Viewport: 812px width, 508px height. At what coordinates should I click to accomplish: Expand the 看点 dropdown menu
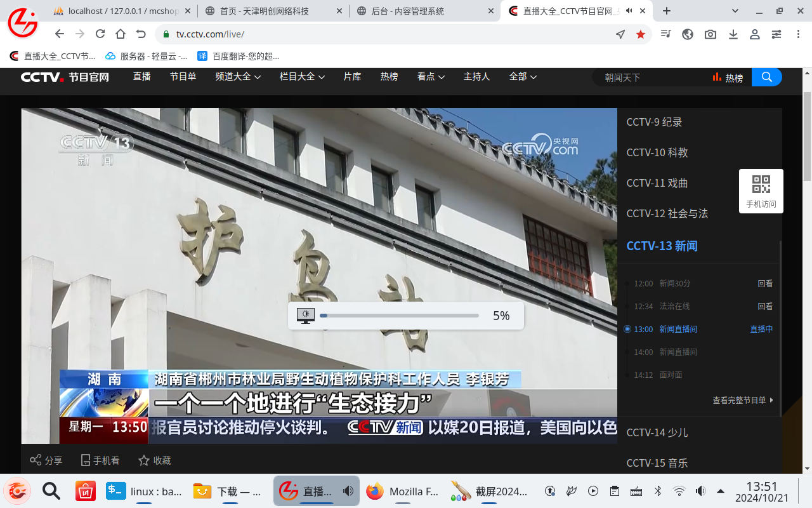point(431,77)
